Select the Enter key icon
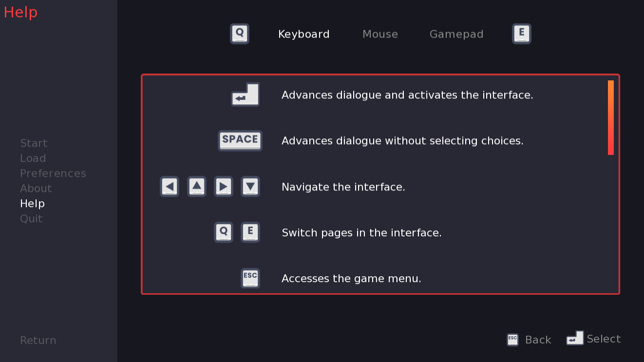The height and width of the screenshot is (362, 644). [245, 95]
